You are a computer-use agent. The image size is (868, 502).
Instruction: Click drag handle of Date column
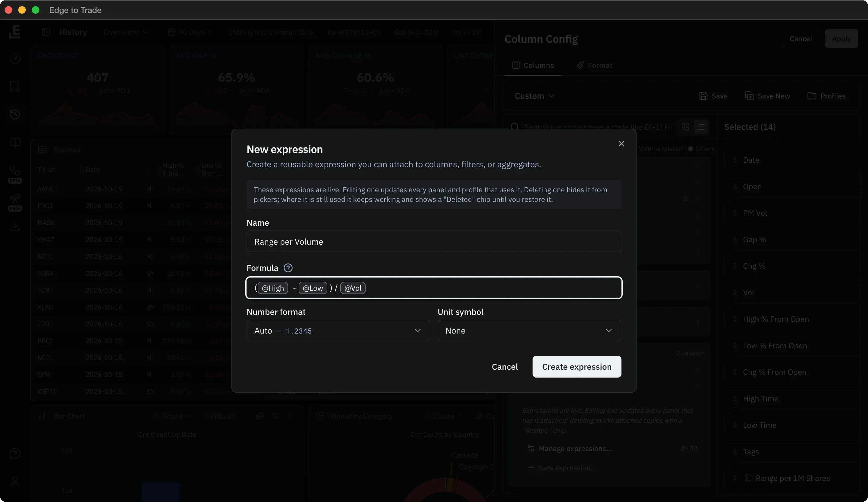[735, 160]
